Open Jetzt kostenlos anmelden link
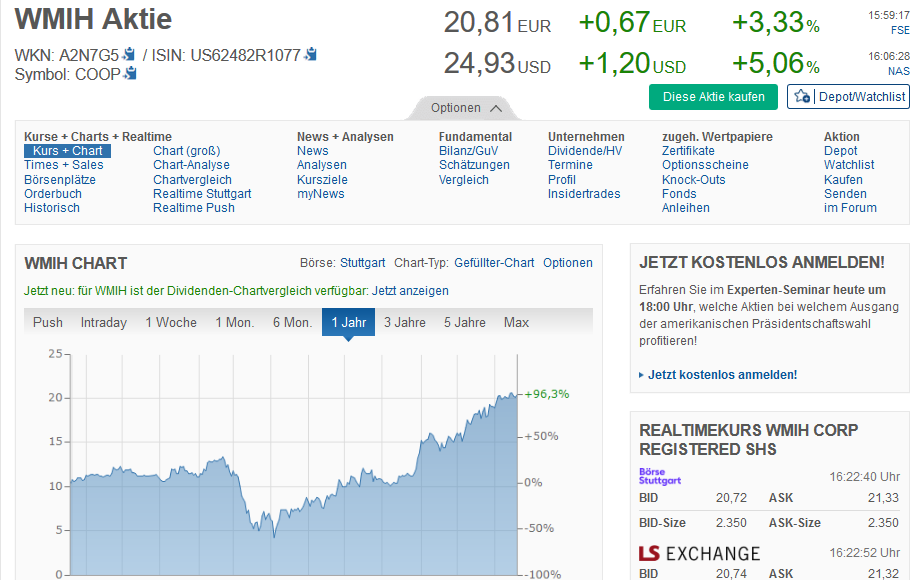923x580 pixels. click(x=722, y=375)
